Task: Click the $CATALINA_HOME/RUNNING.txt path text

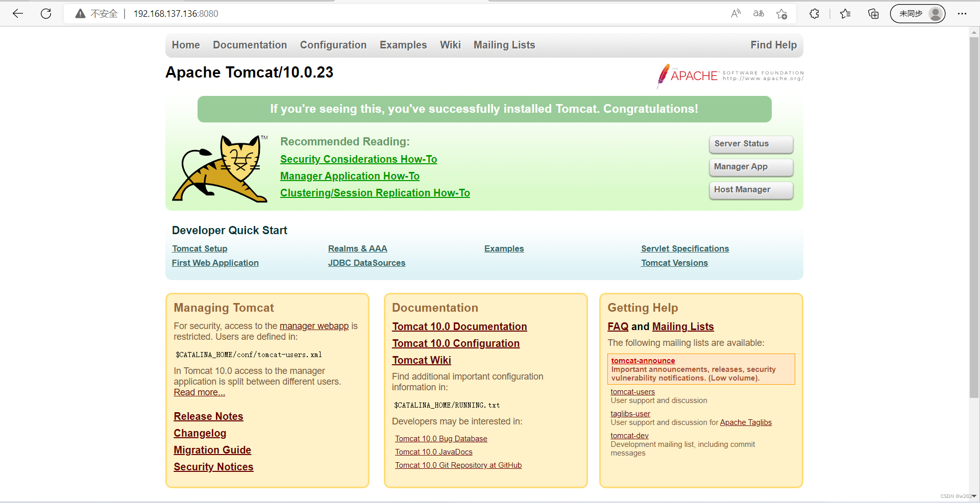Action: click(x=447, y=405)
